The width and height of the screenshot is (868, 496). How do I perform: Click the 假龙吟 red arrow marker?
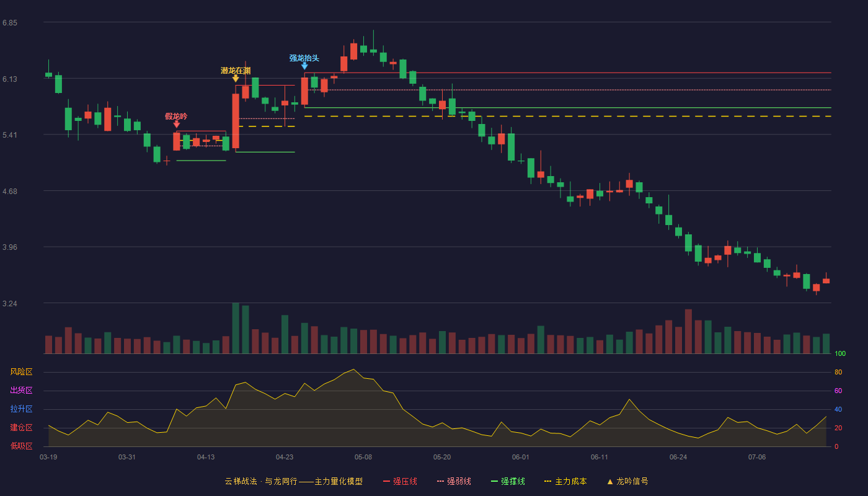(x=177, y=124)
